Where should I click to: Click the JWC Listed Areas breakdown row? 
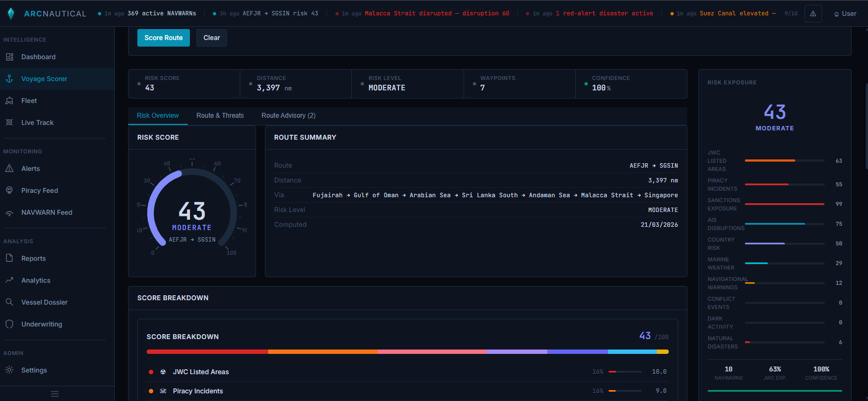click(408, 372)
